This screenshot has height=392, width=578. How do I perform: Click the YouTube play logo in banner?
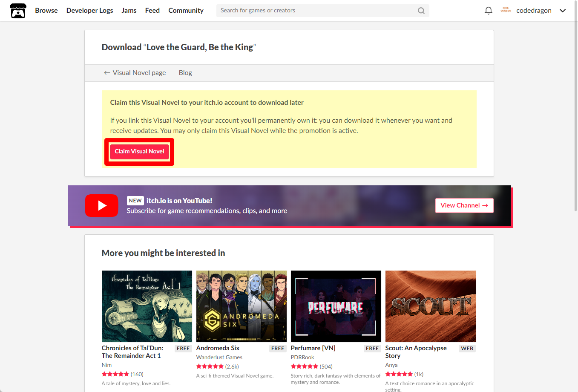(x=101, y=205)
